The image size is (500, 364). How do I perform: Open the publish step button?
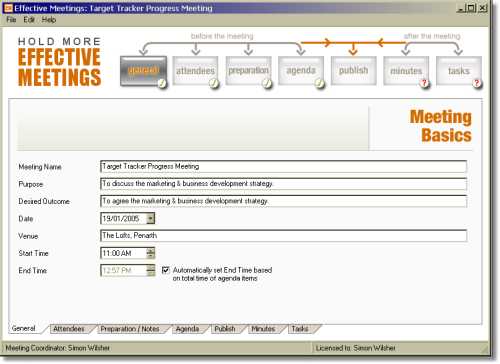(353, 71)
